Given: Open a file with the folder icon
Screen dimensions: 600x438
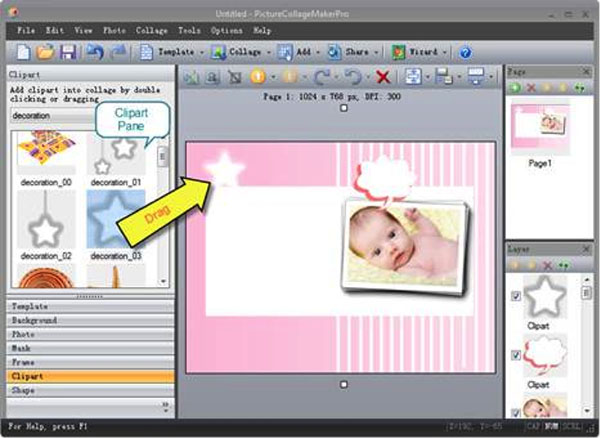Looking at the screenshot, I should point(45,51).
